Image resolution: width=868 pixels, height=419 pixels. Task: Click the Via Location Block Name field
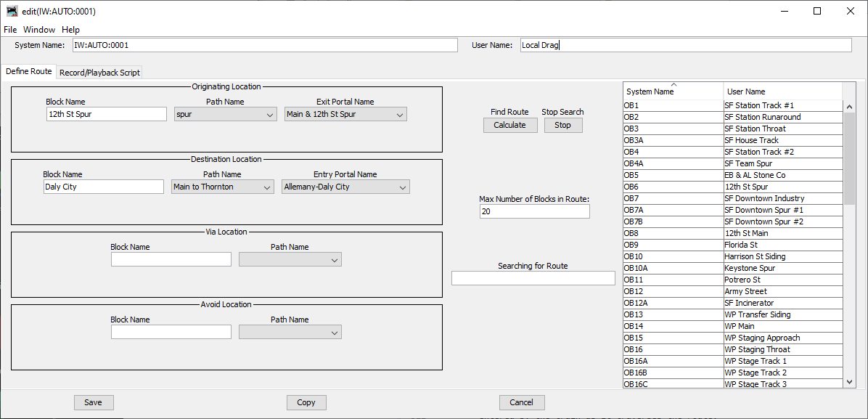click(x=171, y=260)
